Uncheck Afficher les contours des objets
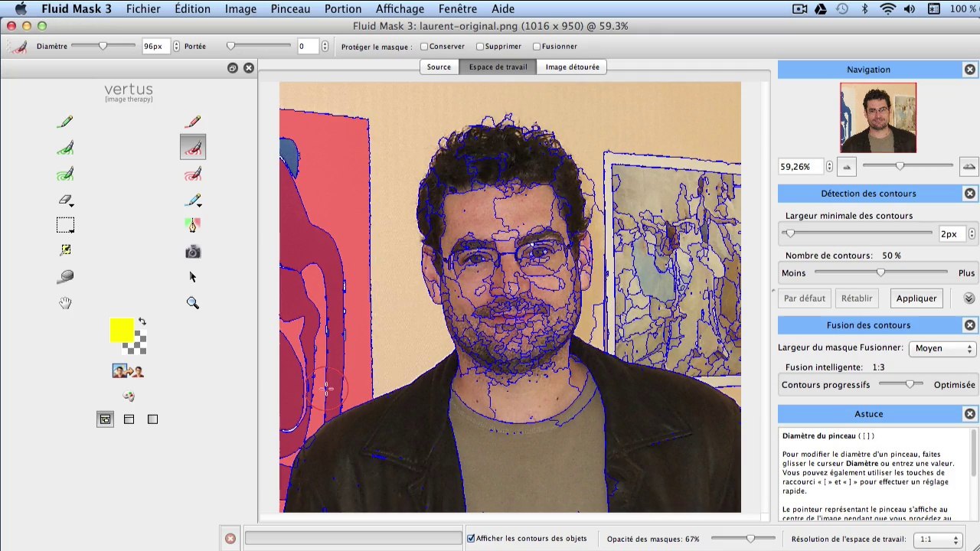980x551 pixels. [471, 539]
